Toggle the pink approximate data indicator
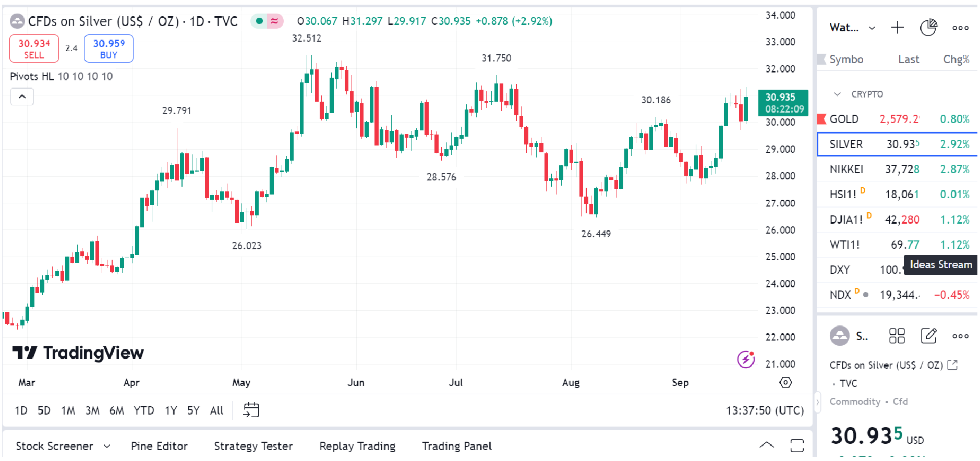This screenshot has height=461, width=980. [x=274, y=21]
